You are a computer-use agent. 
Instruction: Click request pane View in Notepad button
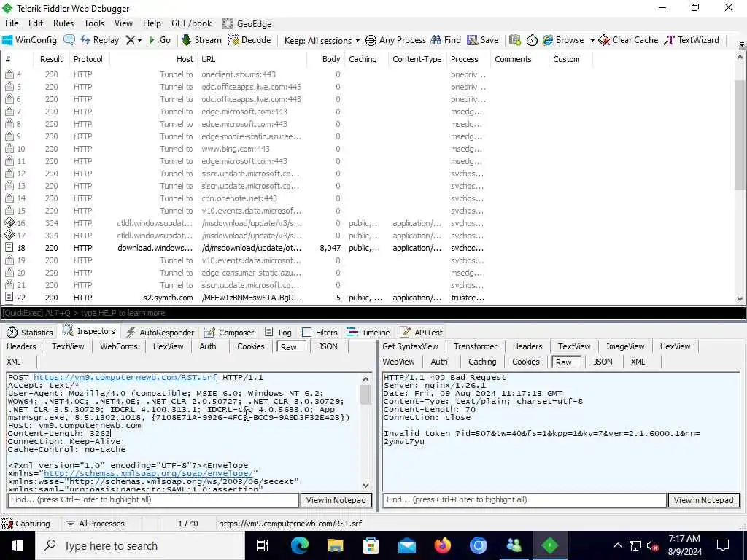pyautogui.click(x=336, y=500)
